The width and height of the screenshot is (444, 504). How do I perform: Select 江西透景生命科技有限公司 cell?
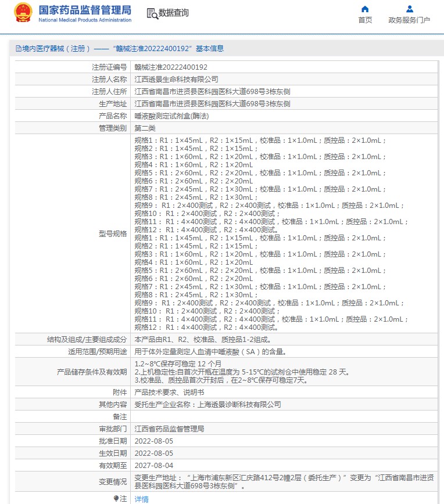click(x=284, y=80)
